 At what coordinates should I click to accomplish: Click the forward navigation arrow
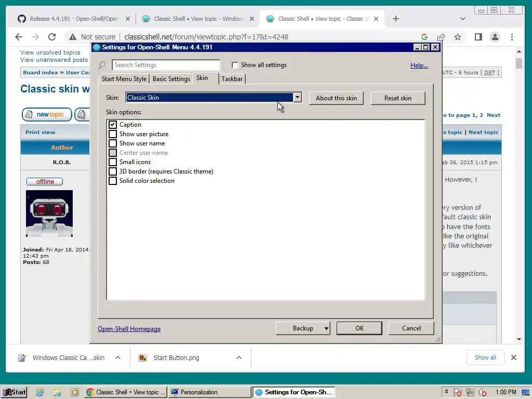[35, 37]
